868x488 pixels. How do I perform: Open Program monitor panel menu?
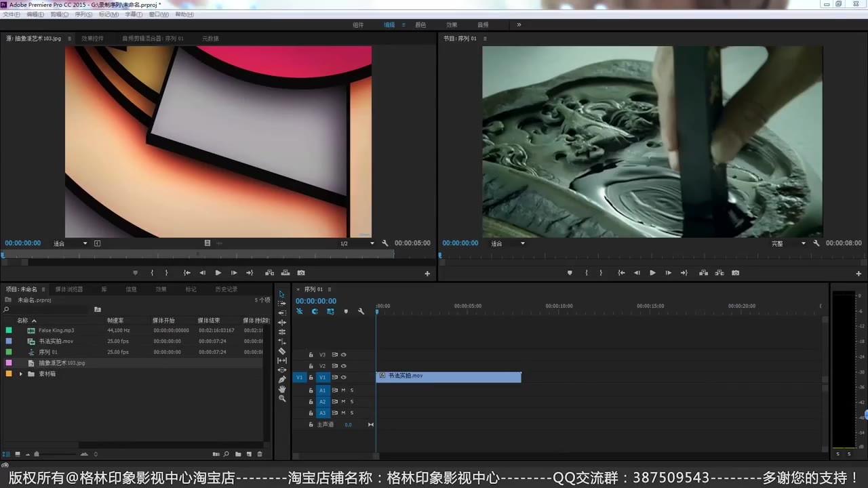tap(484, 39)
